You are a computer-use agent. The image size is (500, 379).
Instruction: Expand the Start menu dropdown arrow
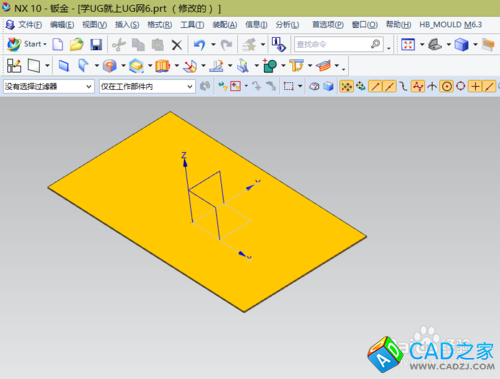point(45,44)
